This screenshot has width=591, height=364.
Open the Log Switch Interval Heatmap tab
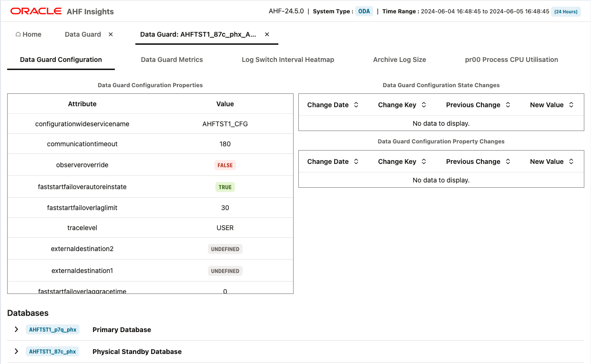288,60
